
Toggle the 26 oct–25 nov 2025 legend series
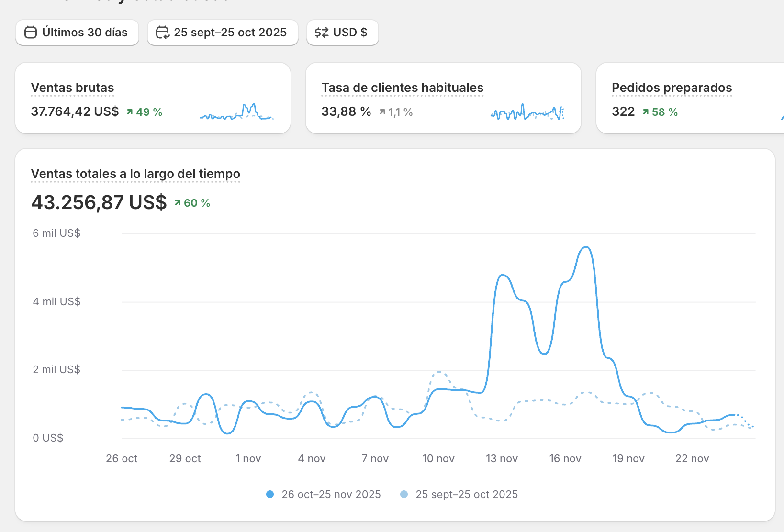(324, 494)
